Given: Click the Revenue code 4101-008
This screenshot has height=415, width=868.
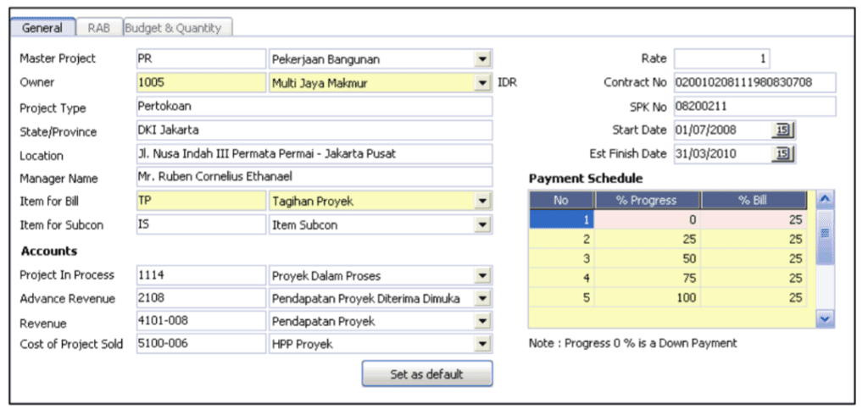Looking at the screenshot, I should point(201,321).
